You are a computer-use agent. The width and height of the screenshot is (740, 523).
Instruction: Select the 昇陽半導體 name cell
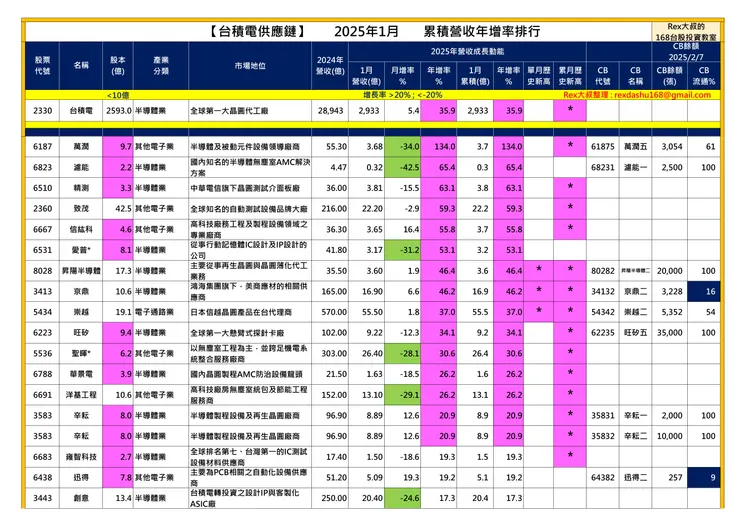tap(81, 270)
